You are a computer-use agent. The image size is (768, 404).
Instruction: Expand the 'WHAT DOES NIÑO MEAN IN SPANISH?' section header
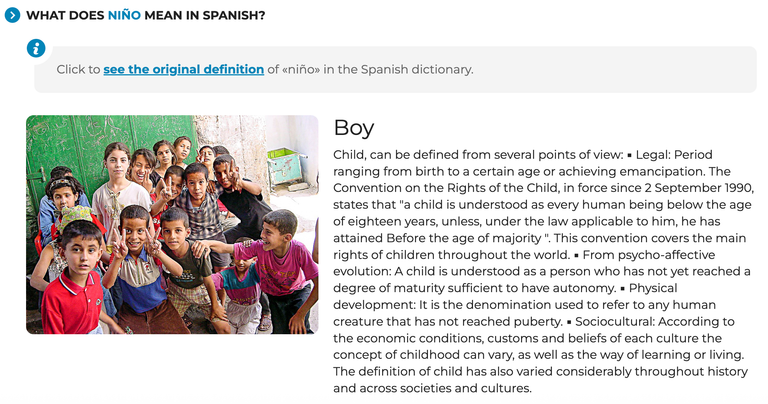[x=145, y=15]
